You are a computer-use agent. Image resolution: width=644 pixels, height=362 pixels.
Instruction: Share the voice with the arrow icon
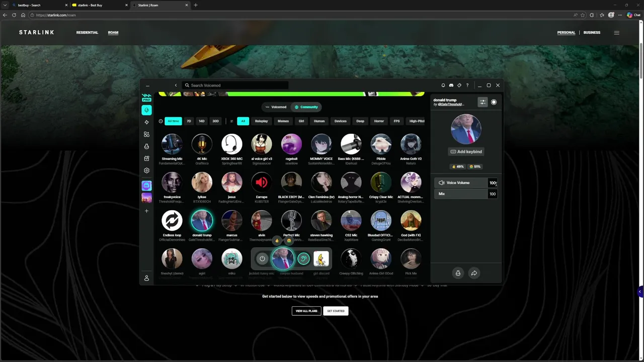474,273
